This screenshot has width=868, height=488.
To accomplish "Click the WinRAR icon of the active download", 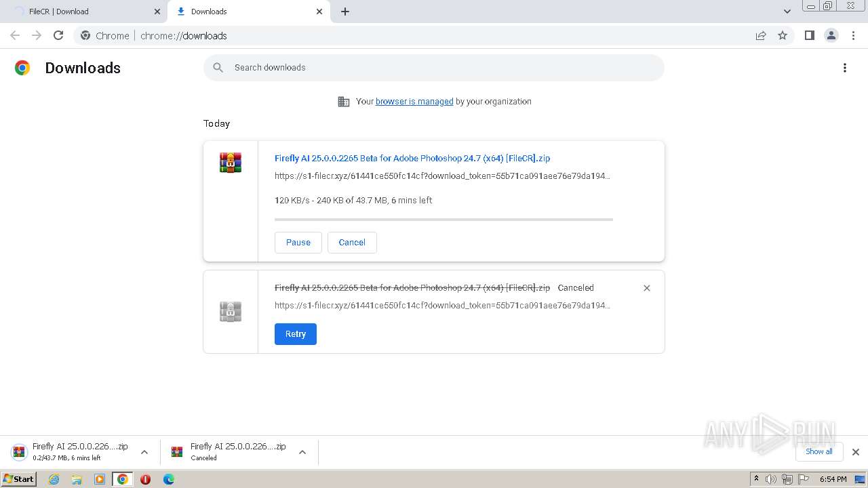I will pyautogui.click(x=231, y=163).
